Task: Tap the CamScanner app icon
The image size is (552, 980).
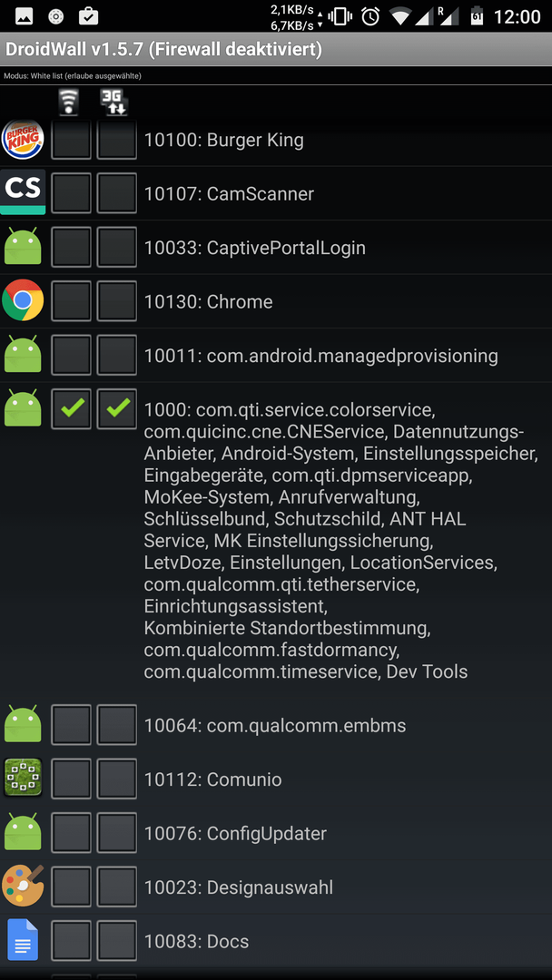Action: 23,192
